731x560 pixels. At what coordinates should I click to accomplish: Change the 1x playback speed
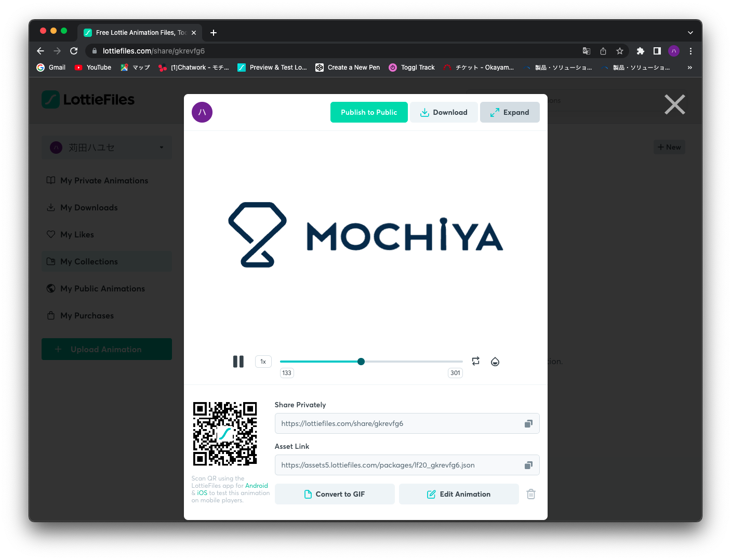263,362
